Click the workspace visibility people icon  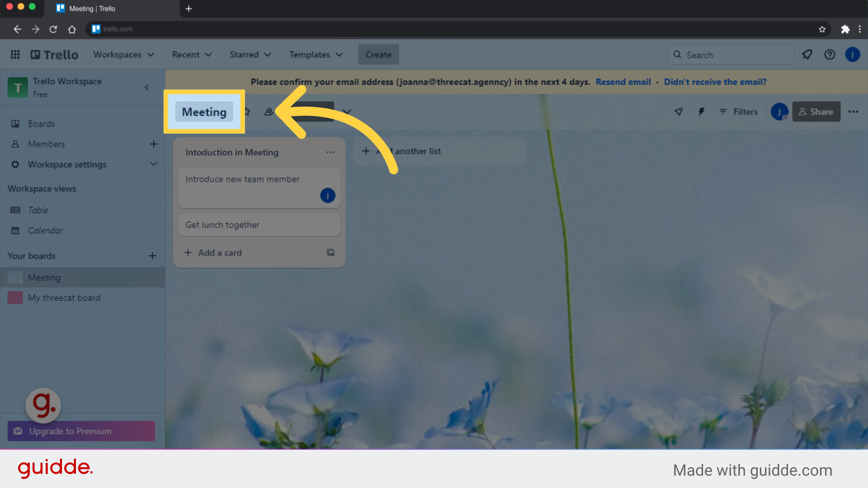(x=269, y=112)
